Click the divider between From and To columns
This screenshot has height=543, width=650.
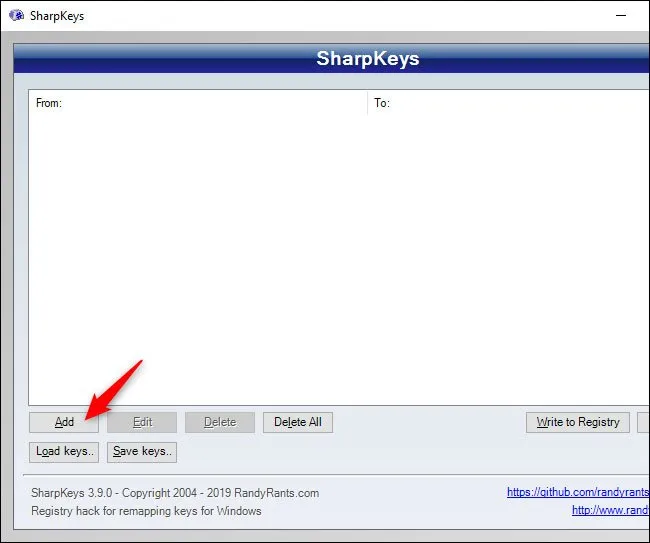(x=368, y=103)
